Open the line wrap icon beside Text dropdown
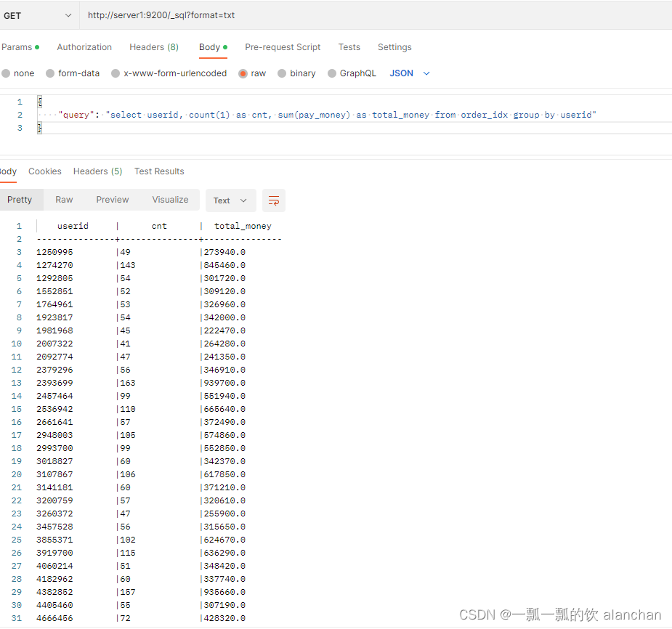672x629 pixels. coord(274,200)
